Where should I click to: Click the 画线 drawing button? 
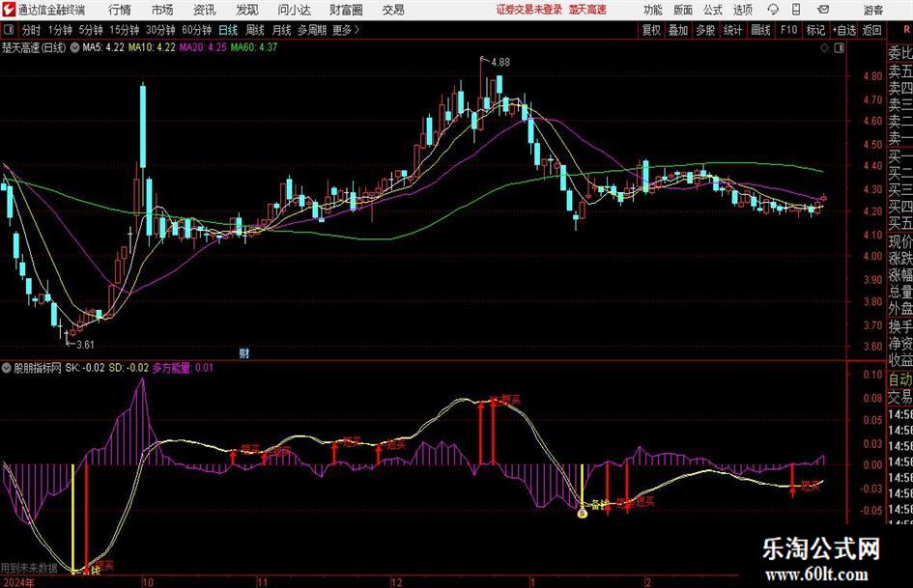coord(760,30)
